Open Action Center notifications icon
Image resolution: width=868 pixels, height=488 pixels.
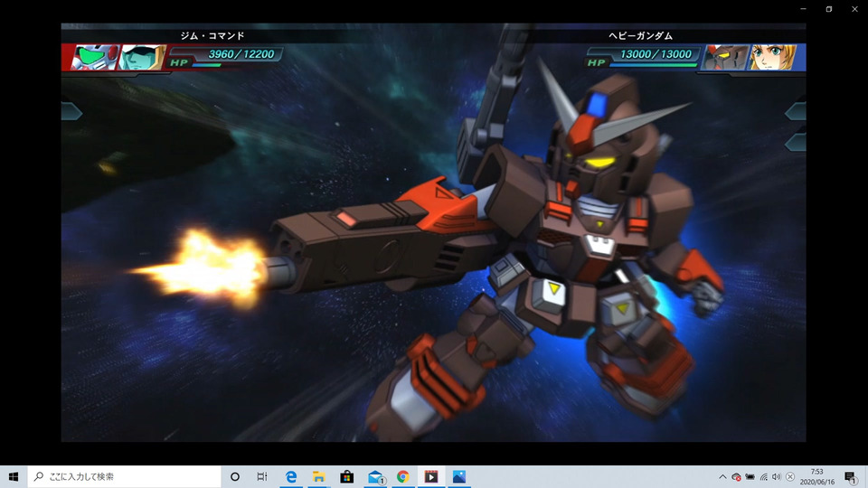(x=851, y=477)
